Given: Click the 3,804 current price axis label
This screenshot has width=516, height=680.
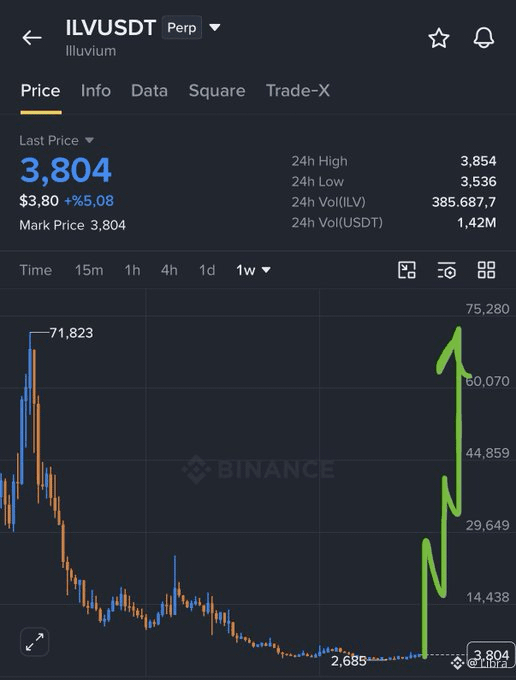Looking at the screenshot, I should pos(491,655).
